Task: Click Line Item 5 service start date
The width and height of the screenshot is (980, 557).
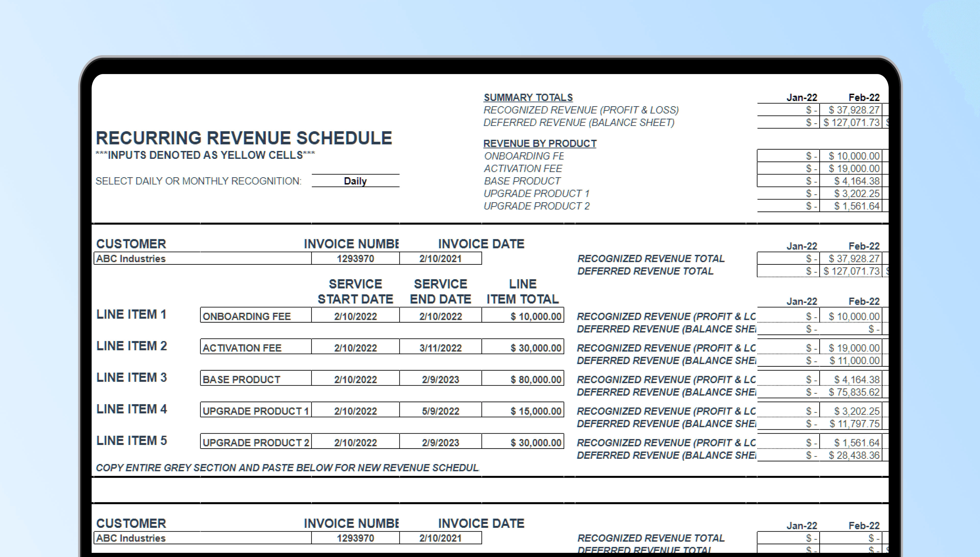Action: [x=355, y=442]
